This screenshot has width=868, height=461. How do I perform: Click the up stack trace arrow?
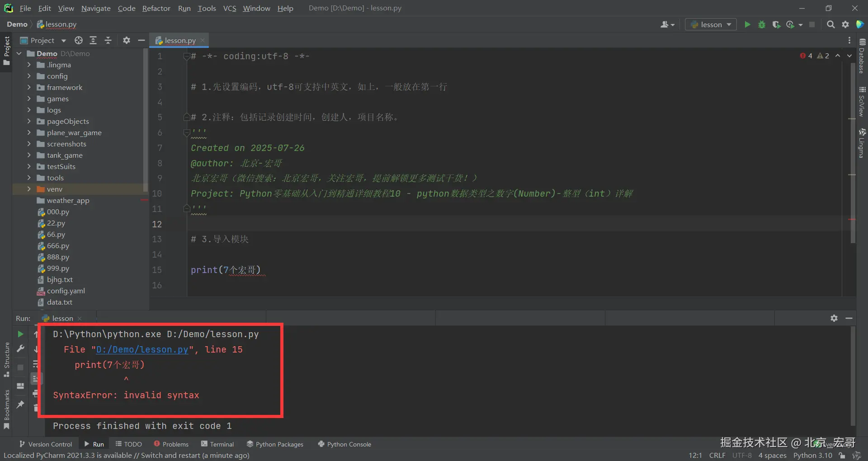click(36, 334)
